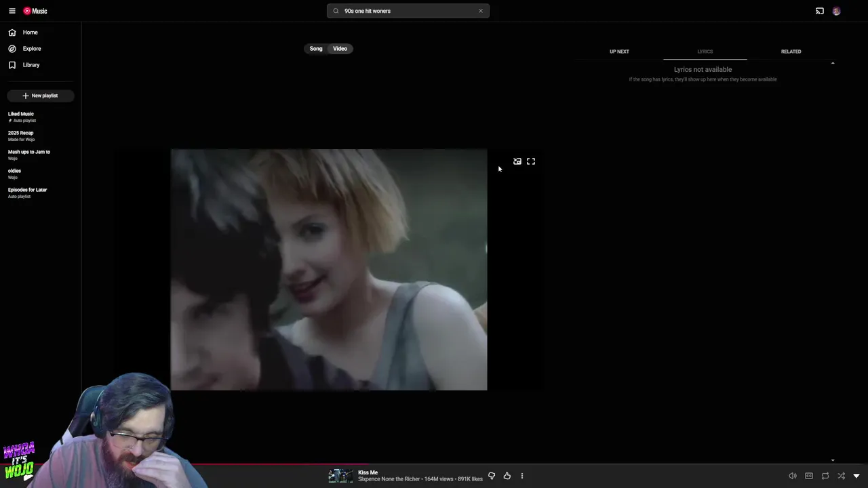Image resolution: width=868 pixels, height=488 pixels.
Task: Open the song's three-dot menu
Action: point(522,476)
